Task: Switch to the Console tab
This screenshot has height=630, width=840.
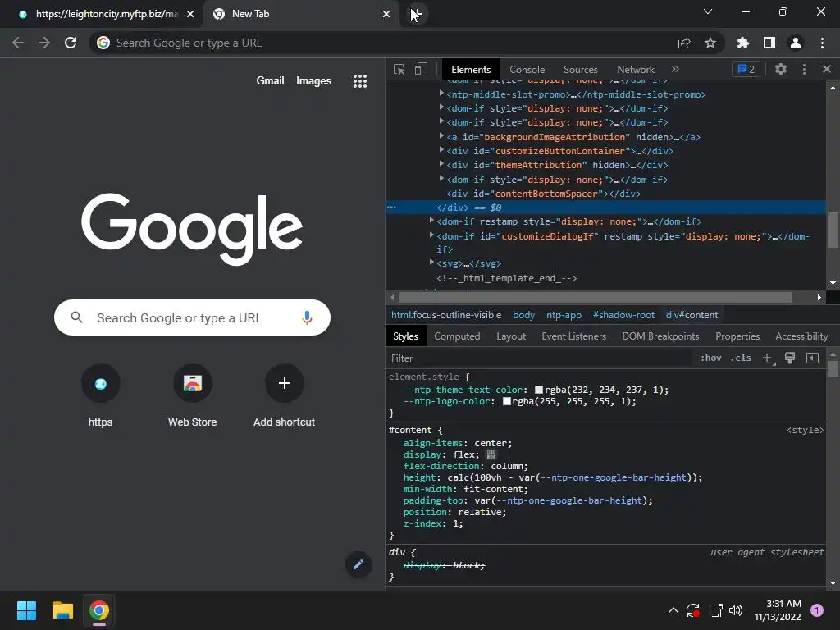Action: 527,70
